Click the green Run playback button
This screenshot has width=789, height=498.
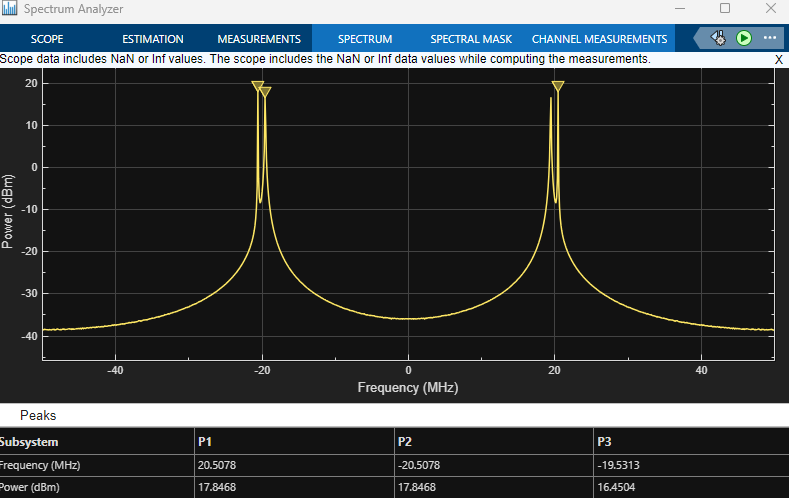(x=744, y=38)
